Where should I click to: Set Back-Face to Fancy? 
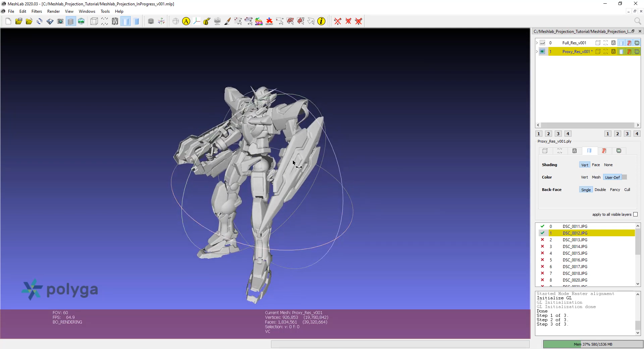tap(615, 190)
